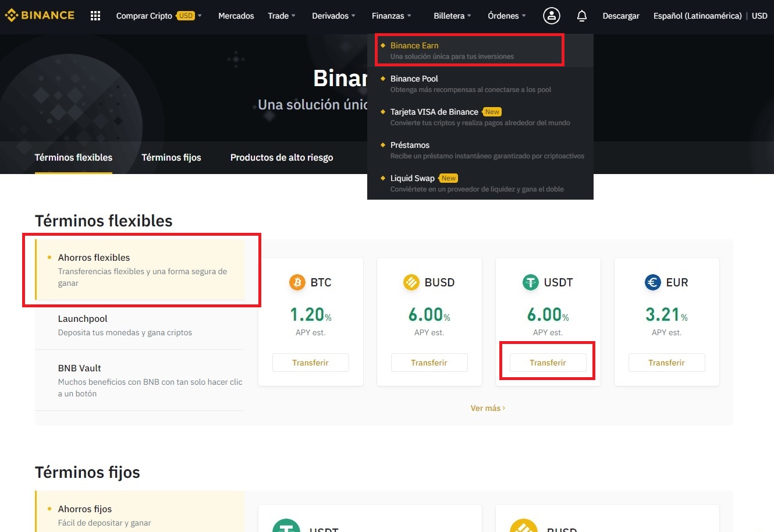The height and width of the screenshot is (532, 774).
Task: Switch to Términos flexibles tab
Action: [x=73, y=157]
